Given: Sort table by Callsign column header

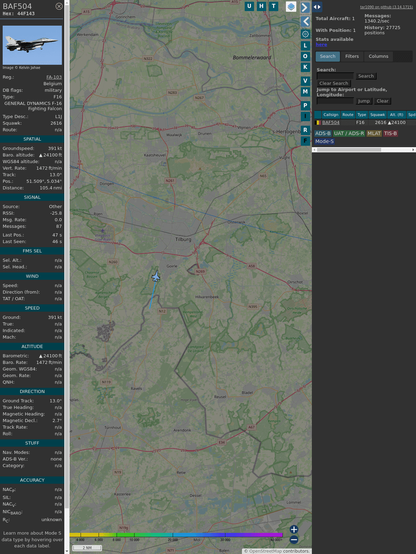Looking at the screenshot, I should pyautogui.click(x=331, y=114).
